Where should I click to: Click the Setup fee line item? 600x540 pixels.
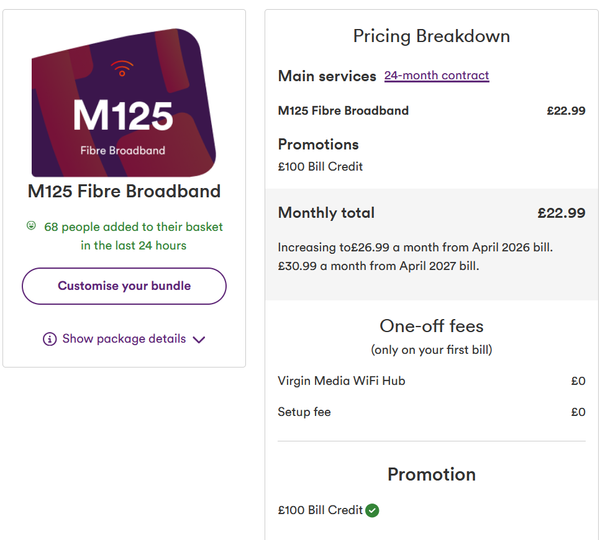(x=304, y=412)
